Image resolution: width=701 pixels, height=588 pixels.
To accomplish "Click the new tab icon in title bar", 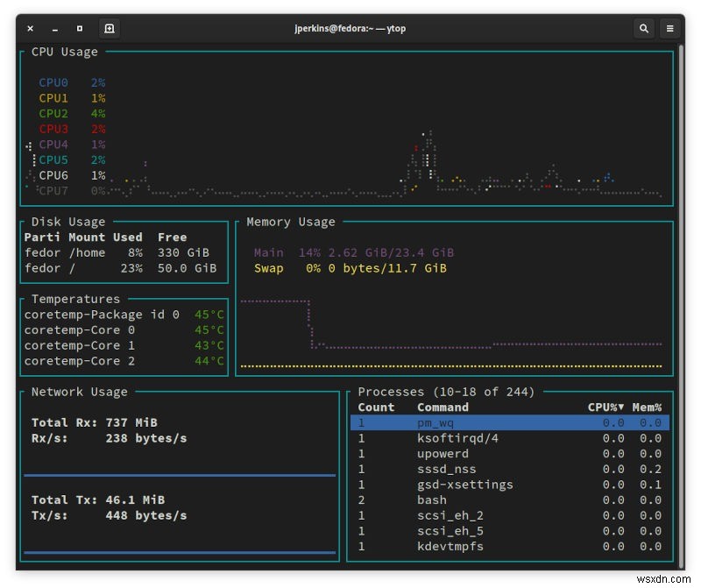I will click(x=109, y=28).
